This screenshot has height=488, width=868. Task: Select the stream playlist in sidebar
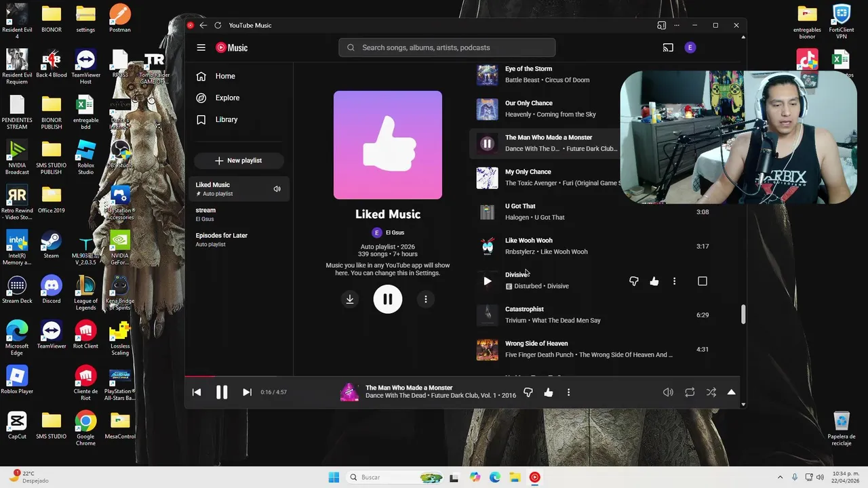pyautogui.click(x=239, y=214)
